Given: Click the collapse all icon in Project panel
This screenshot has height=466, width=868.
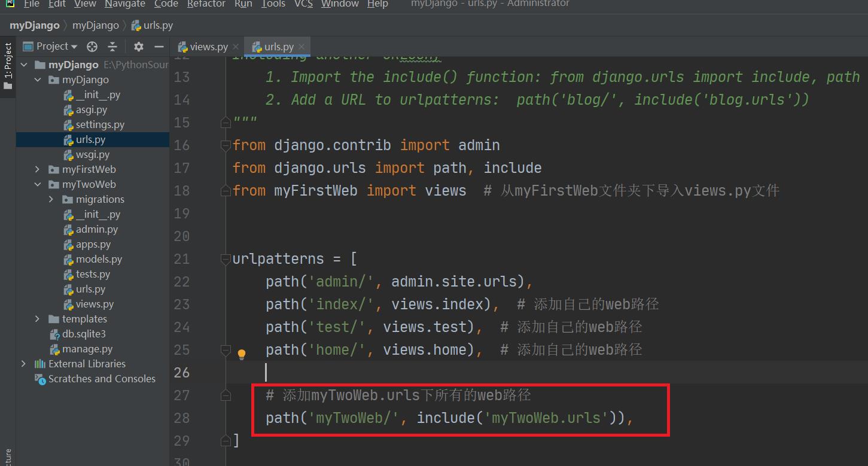Looking at the screenshot, I should [x=112, y=47].
